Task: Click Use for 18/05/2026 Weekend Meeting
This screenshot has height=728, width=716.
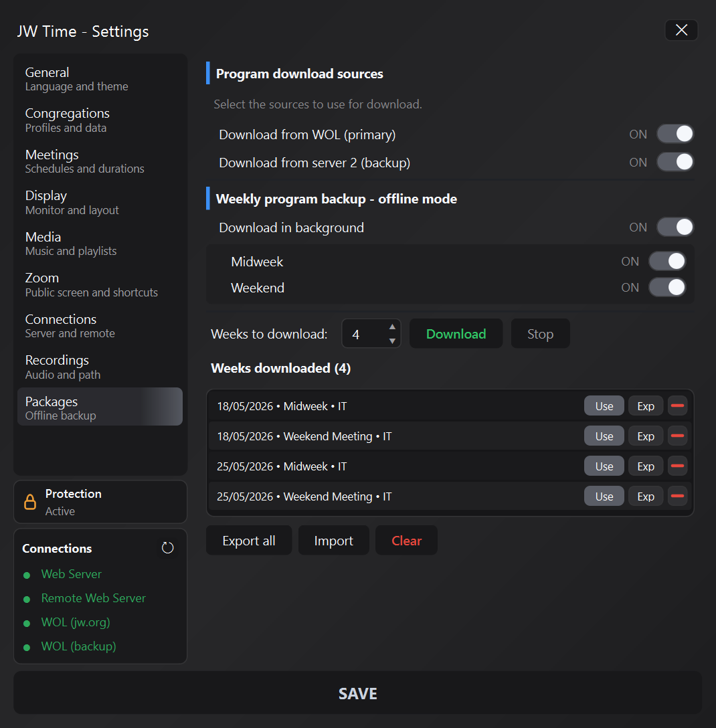Action: click(x=604, y=436)
